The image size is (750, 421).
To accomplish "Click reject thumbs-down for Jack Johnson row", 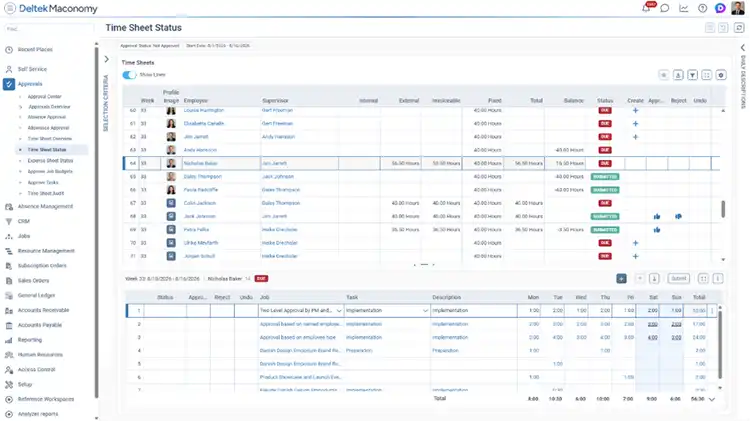I will pos(678,217).
